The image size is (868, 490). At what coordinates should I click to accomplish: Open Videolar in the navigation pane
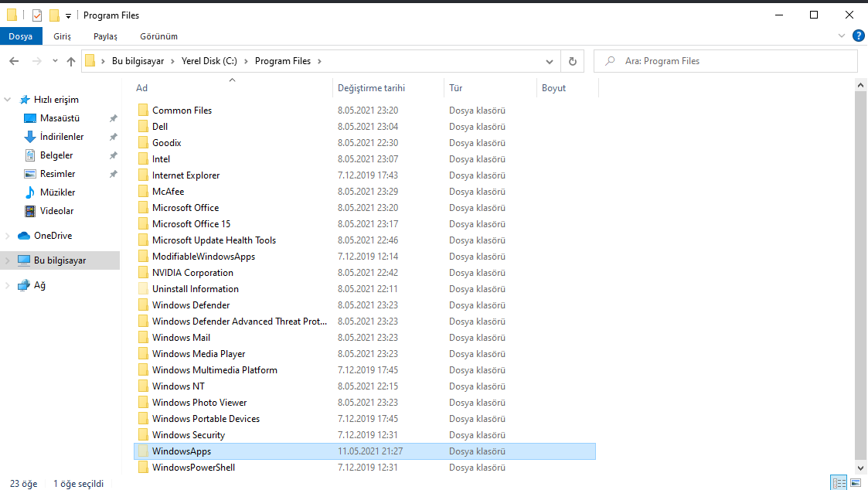[56, 211]
